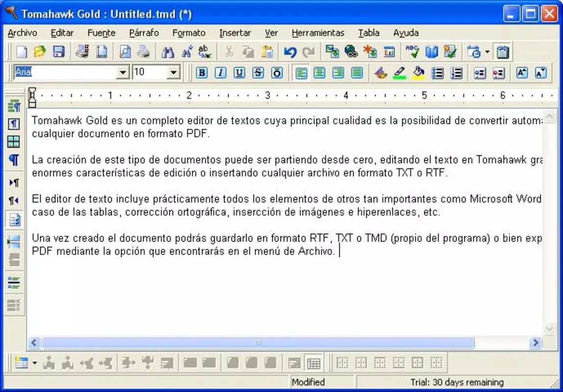The width and height of the screenshot is (563, 392).
Task: Toggle bold formatting
Action: 202,73
